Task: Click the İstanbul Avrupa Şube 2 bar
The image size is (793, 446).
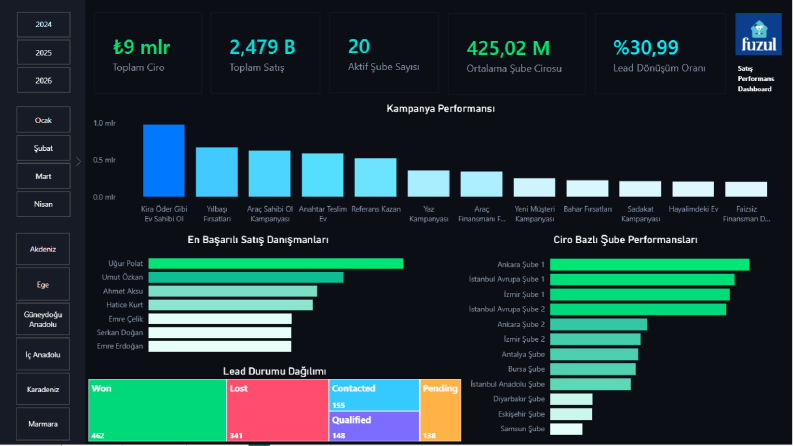Action: click(x=638, y=309)
